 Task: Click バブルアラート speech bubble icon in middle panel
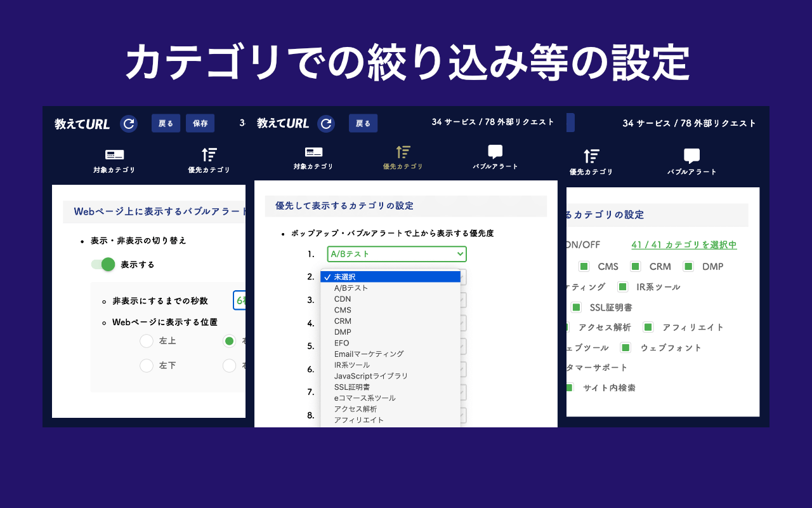(495, 152)
